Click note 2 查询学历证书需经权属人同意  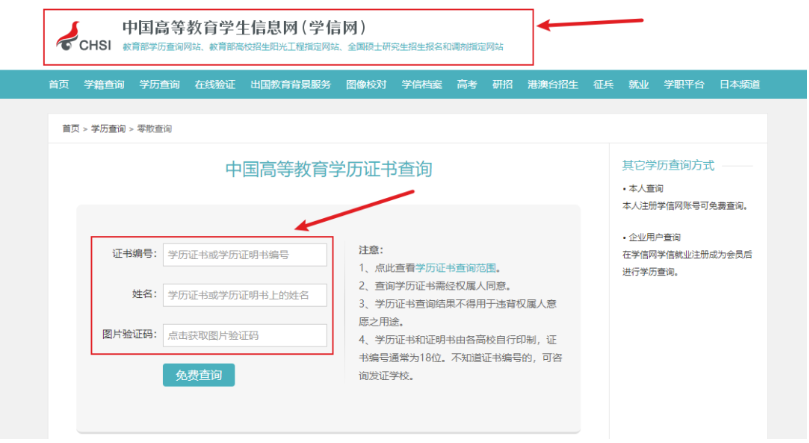coord(435,286)
